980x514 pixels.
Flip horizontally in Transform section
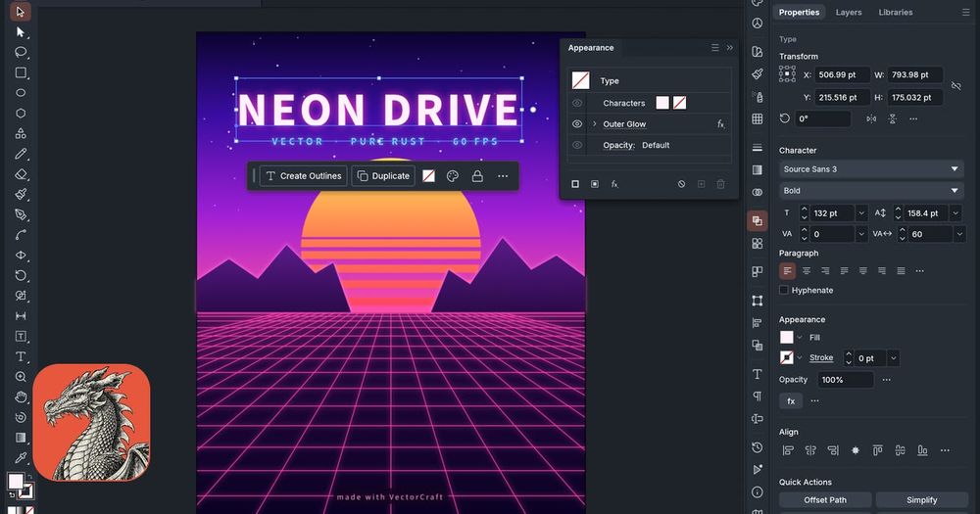pyautogui.click(x=871, y=118)
